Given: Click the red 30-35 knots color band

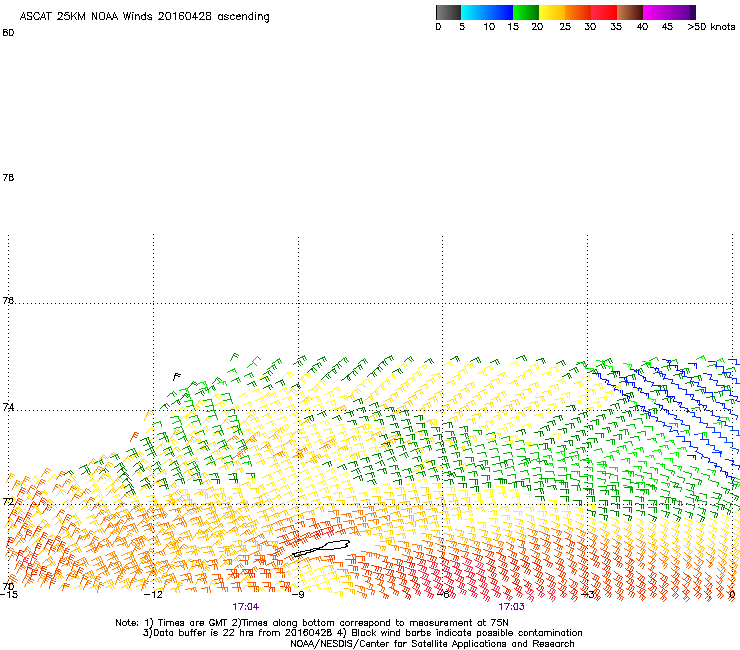Looking at the screenshot, I should pos(604,12).
